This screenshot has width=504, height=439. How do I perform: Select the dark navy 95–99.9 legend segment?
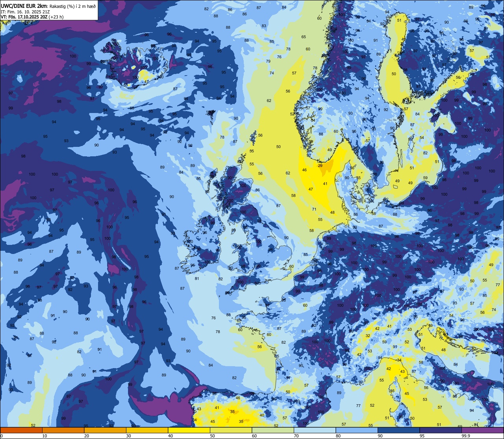pyautogui.click(x=441, y=430)
